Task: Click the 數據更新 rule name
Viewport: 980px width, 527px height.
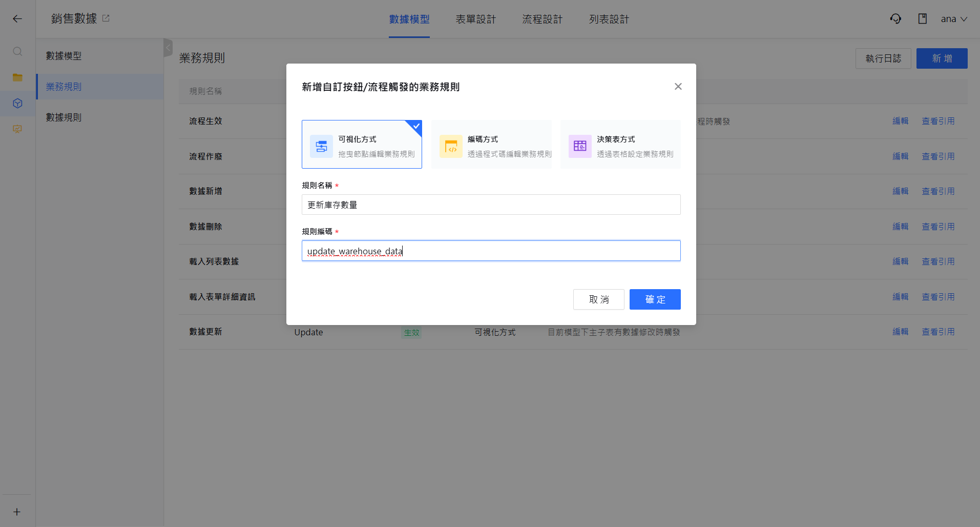Action: coord(205,332)
